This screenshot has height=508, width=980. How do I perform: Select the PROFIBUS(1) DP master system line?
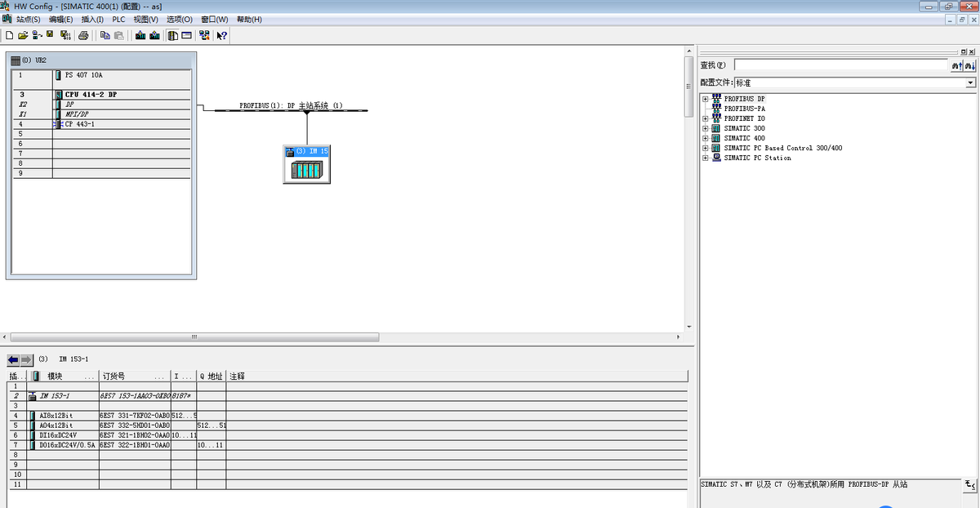click(x=292, y=109)
